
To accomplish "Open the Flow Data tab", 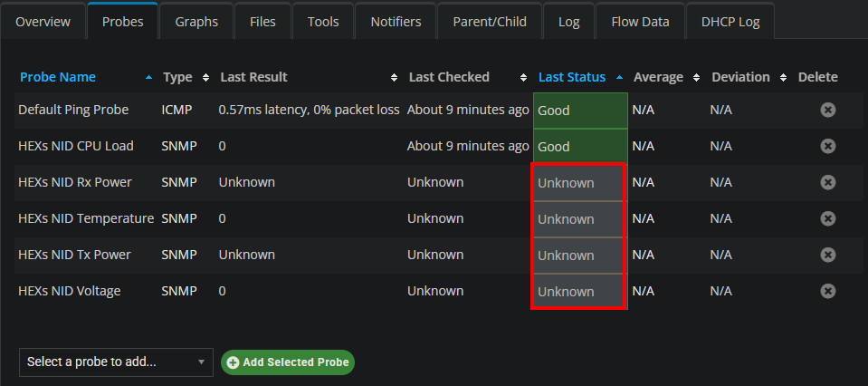I will pyautogui.click(x=640, y=22).
